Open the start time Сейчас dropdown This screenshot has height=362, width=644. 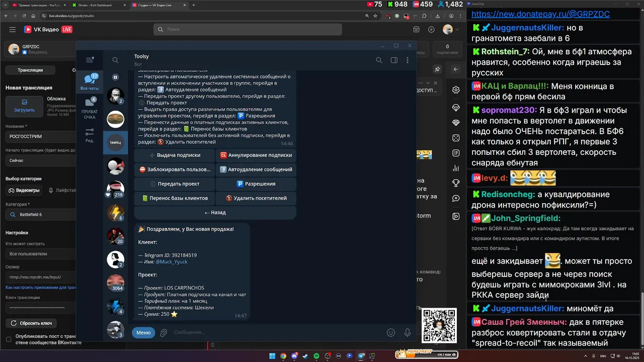41,160
